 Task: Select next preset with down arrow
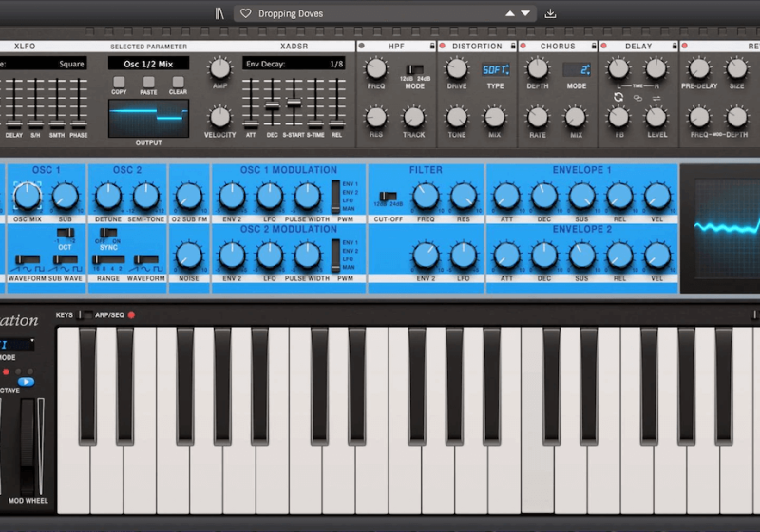pyautogui.click(x=525, y=13)
